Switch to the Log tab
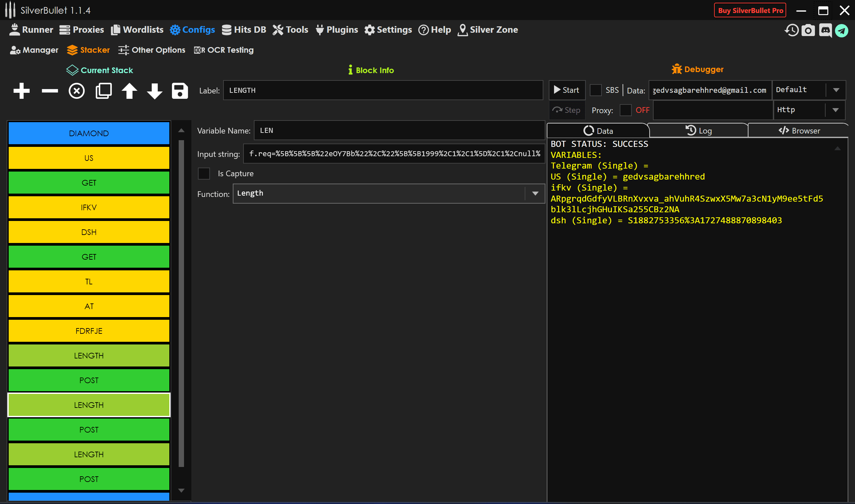Viewport: 855px width, 504px height. click(x=698, y=131)
